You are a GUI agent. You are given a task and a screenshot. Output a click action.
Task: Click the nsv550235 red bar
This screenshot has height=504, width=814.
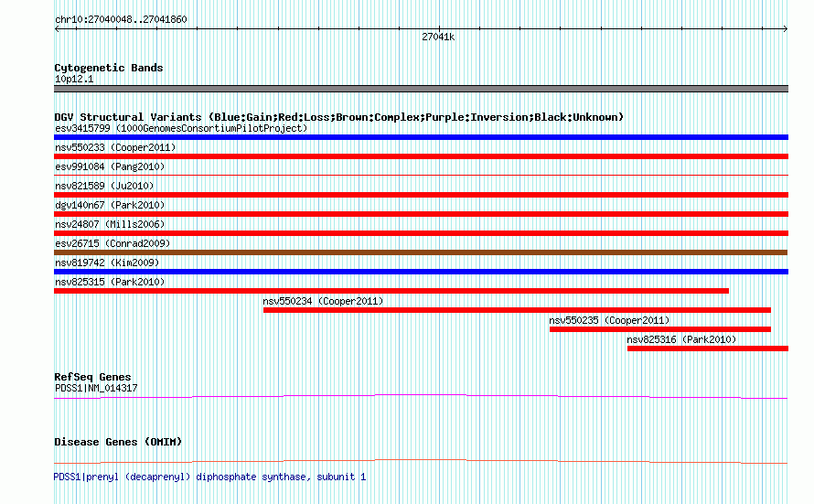tap(660, 329)
